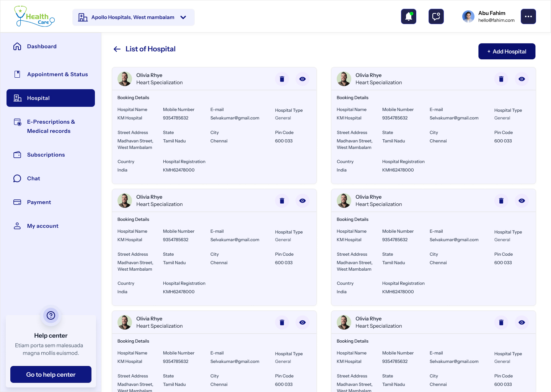The height and width of the screenshot is (392, 551).
Task: Click the Add Hospital button
Action: pyautogui.click(x=507, y=51)
